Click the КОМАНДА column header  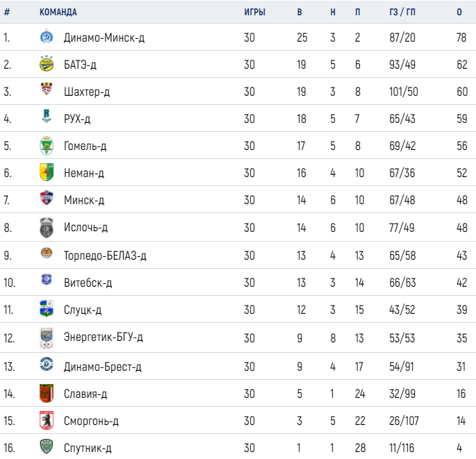58,12
